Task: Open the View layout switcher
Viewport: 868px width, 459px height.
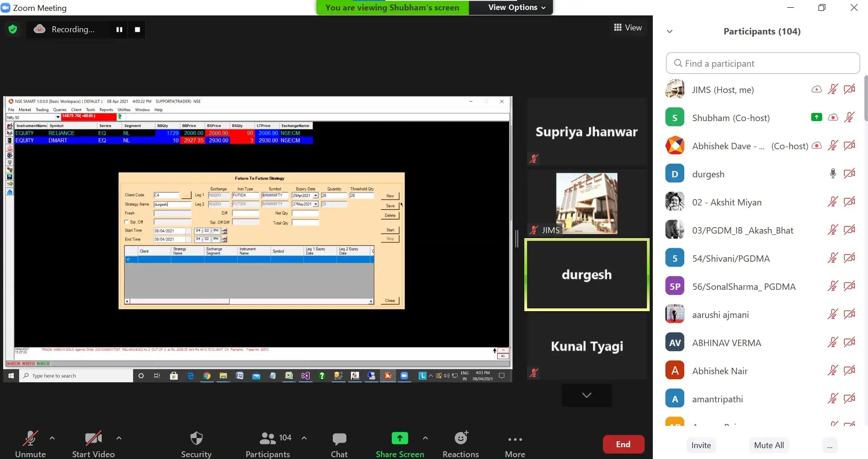Action: 627,28
